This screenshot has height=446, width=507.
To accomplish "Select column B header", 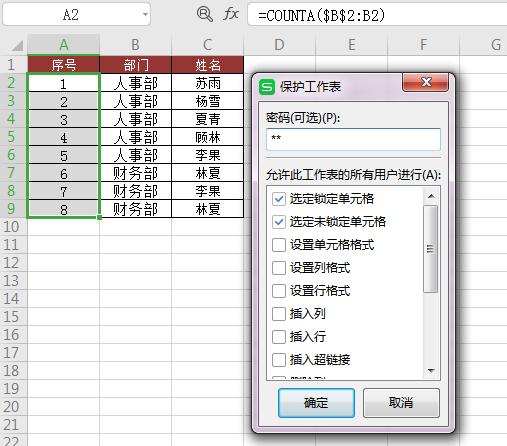I will pos(135,45).
